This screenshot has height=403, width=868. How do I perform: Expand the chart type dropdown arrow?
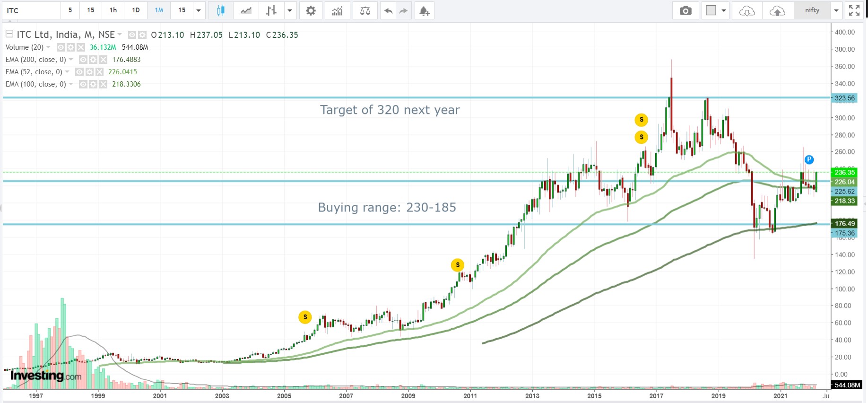point(290,10)
